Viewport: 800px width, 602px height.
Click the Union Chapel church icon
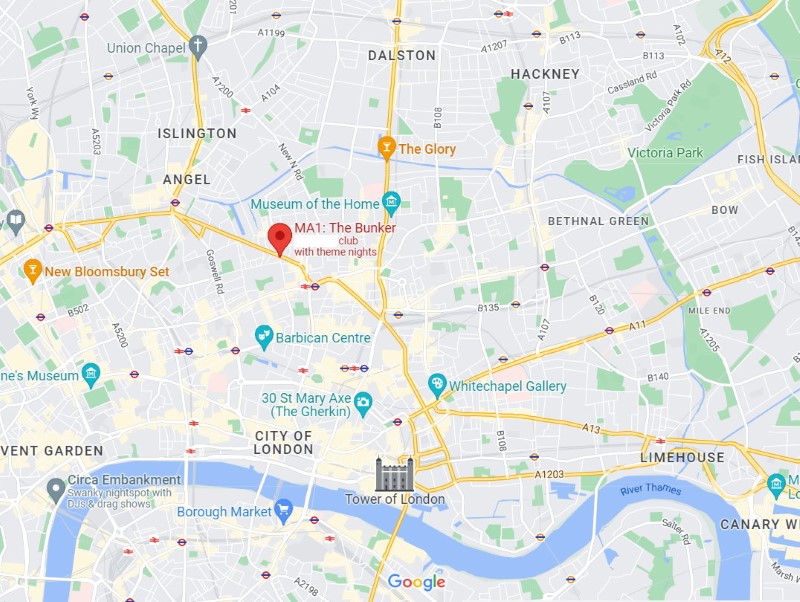[x=198, y=47]
